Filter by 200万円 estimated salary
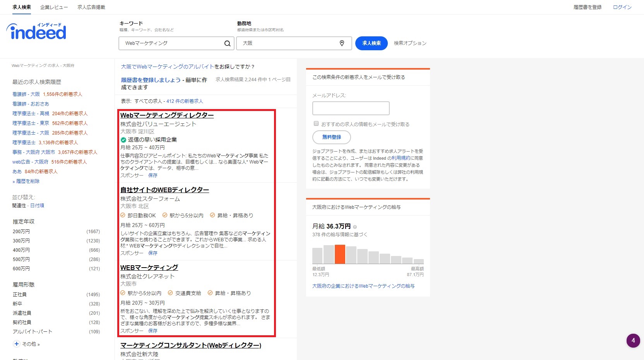Screen dimensions: 644x360 [21, 232]
